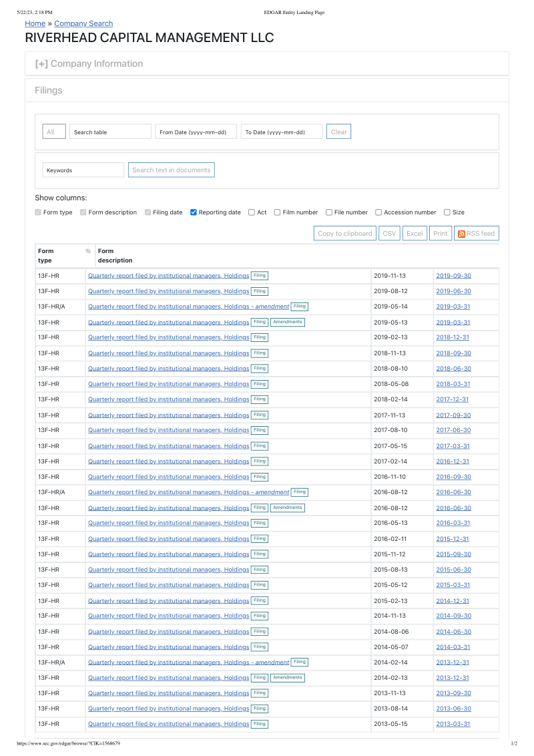534x756 pixels.
Task: Copy the table to clipboard
Action: [x=344, y=233]
